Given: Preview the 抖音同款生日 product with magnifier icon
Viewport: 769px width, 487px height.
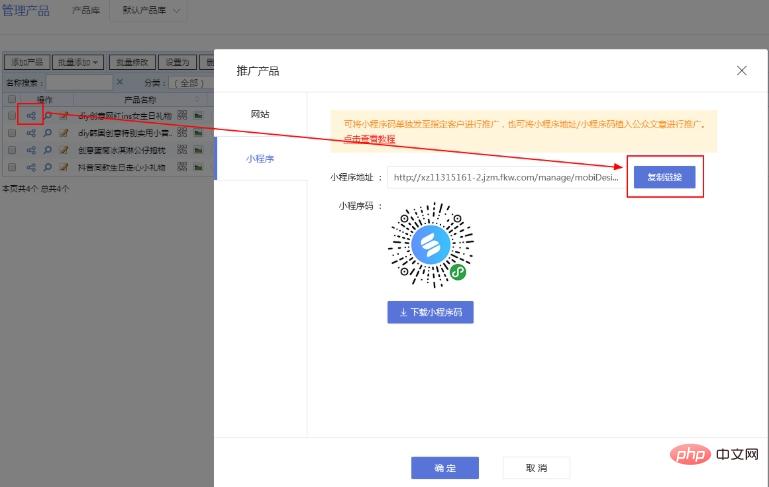Looking at the screenshot, I should [x=48, y=167].
